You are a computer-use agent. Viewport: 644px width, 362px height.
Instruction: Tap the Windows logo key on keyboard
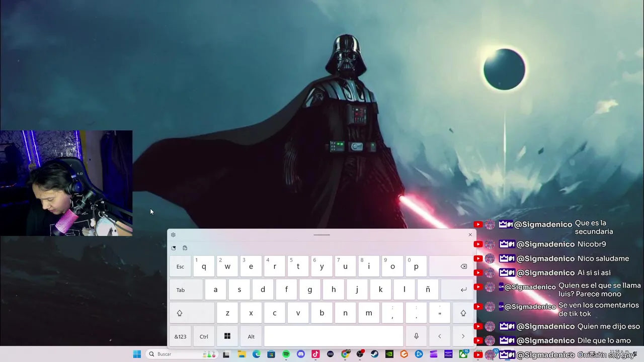click(x=227, y=336)
